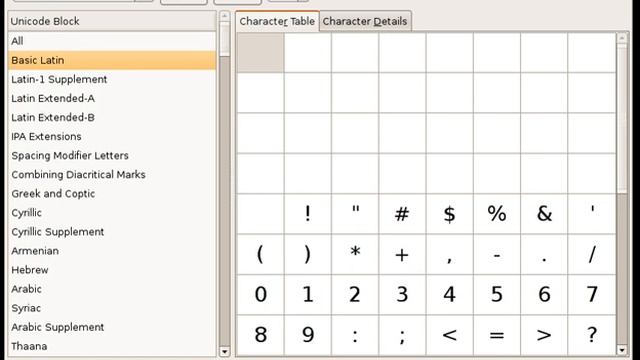Select digit 7 in character table
The height and width of the screenshot is (360, 640).
591,295
